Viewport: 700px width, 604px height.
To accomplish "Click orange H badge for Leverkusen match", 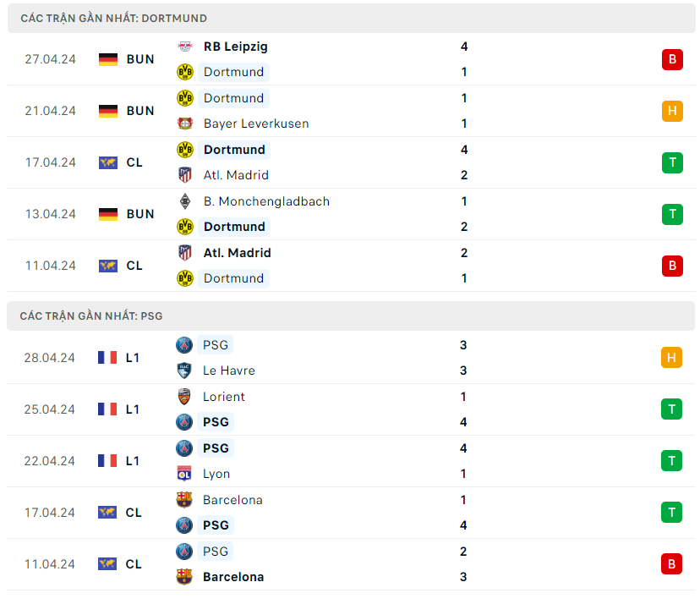I will 672,111.
